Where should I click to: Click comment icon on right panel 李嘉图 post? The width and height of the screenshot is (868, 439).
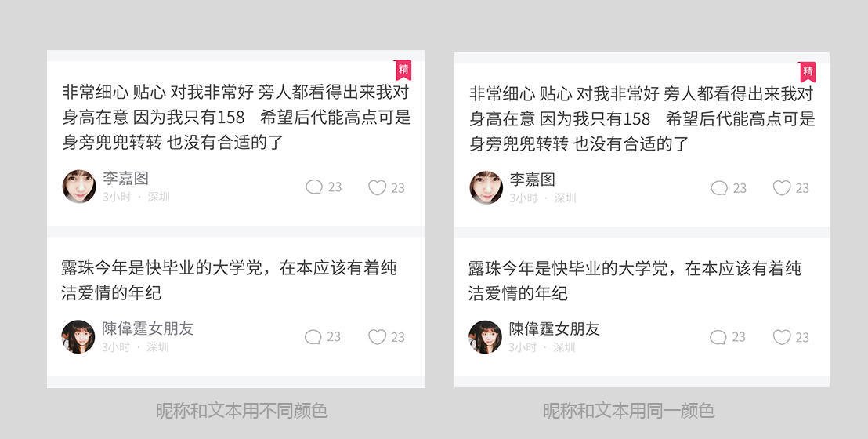point(719,188)
